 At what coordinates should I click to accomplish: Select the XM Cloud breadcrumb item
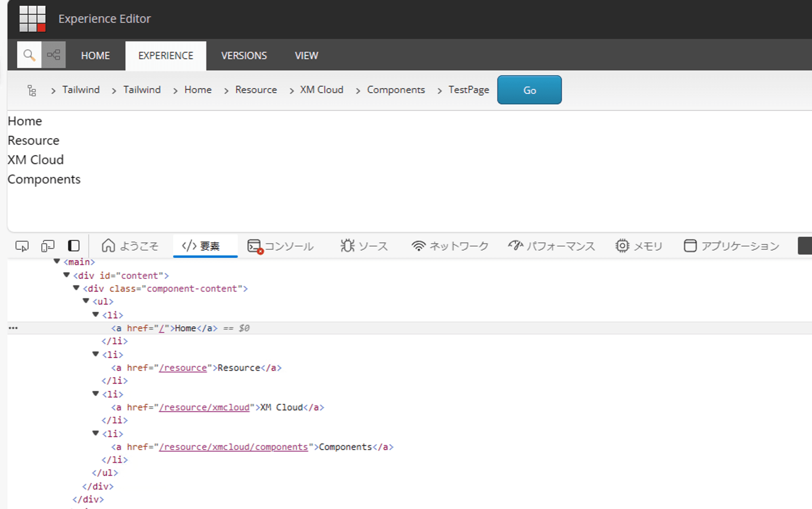321,90
